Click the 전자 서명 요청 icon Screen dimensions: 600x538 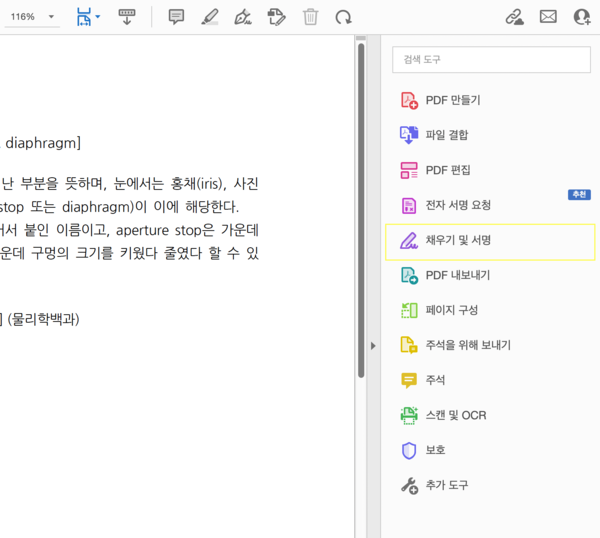[409, 205]
